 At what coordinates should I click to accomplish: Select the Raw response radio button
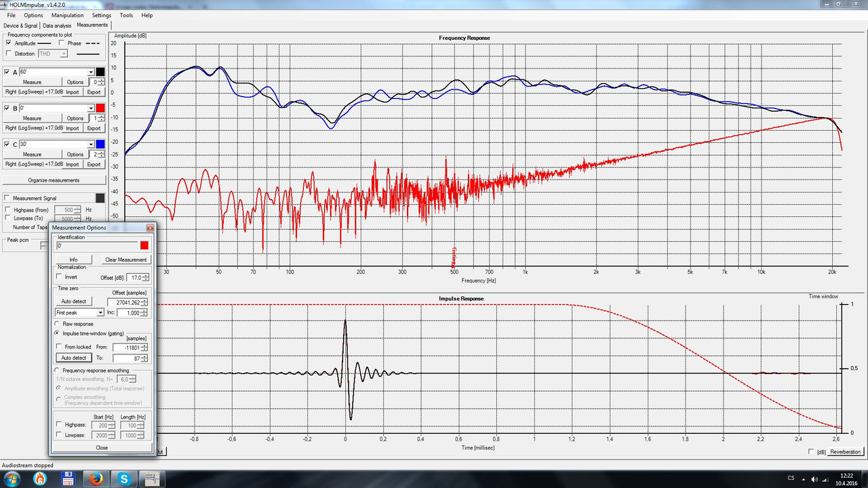57,324
